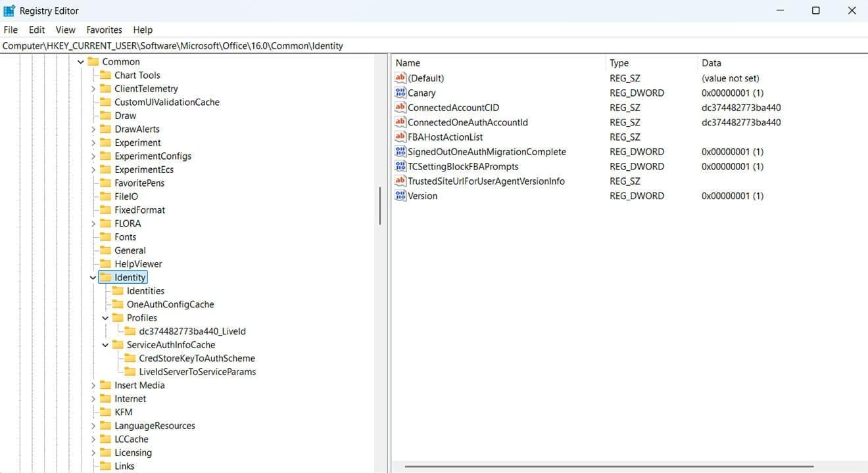868x473 pixels.
Task: Open the Favorites menu
Action: pos(103,30)
